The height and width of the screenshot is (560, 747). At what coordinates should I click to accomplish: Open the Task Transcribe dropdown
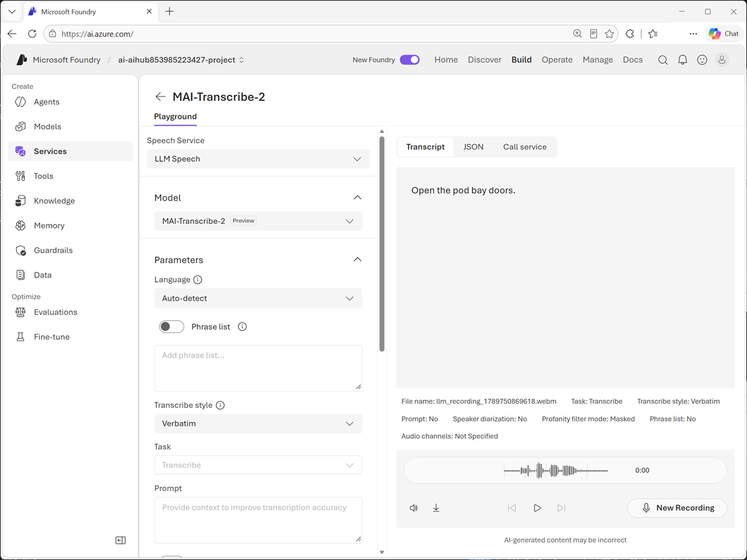click(x=258, y=465)
